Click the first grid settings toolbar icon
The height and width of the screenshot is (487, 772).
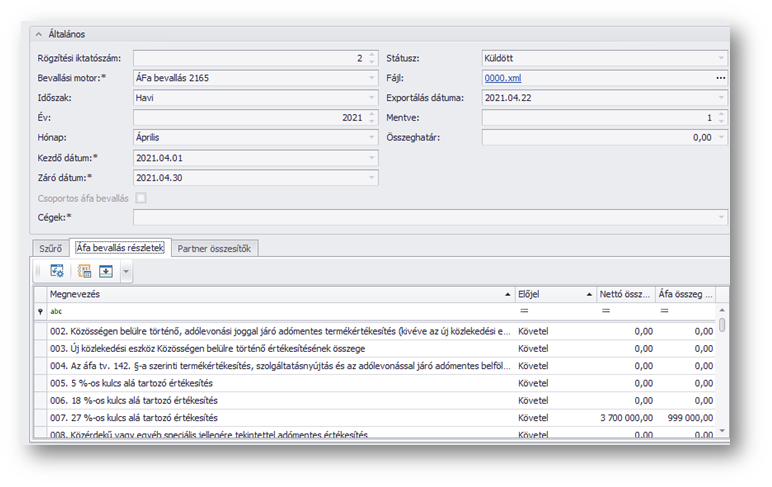57,271
